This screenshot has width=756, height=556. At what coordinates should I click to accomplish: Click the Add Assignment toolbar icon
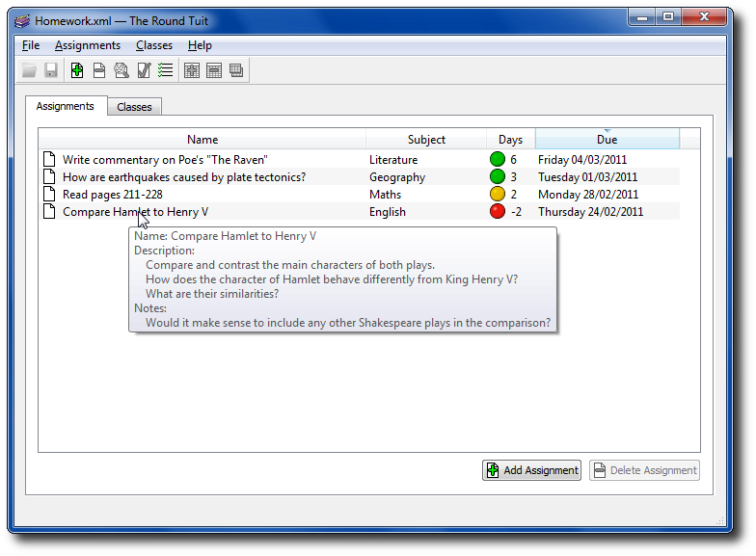[x=77, y=70]
